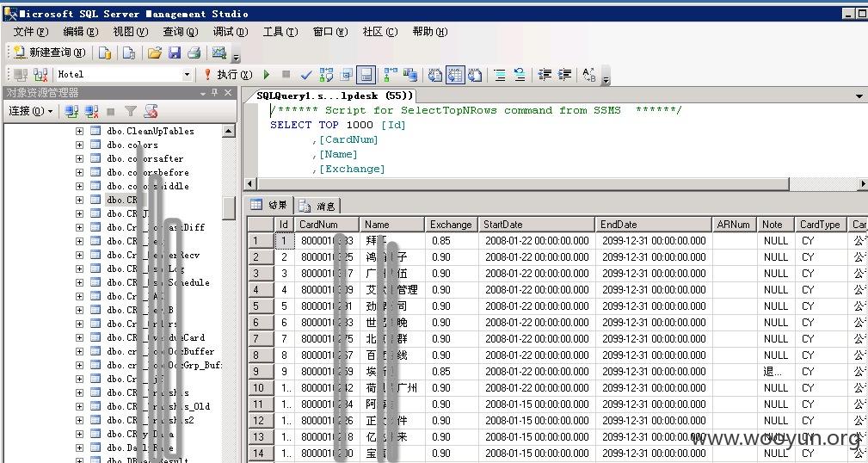Screen dimensions: 868x463
Task: Open the Hotel database dropdown
Action: click(187, 74)
